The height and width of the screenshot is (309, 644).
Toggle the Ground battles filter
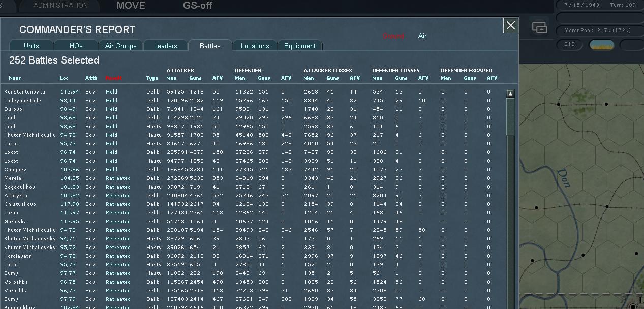click(x=393, y=36)
